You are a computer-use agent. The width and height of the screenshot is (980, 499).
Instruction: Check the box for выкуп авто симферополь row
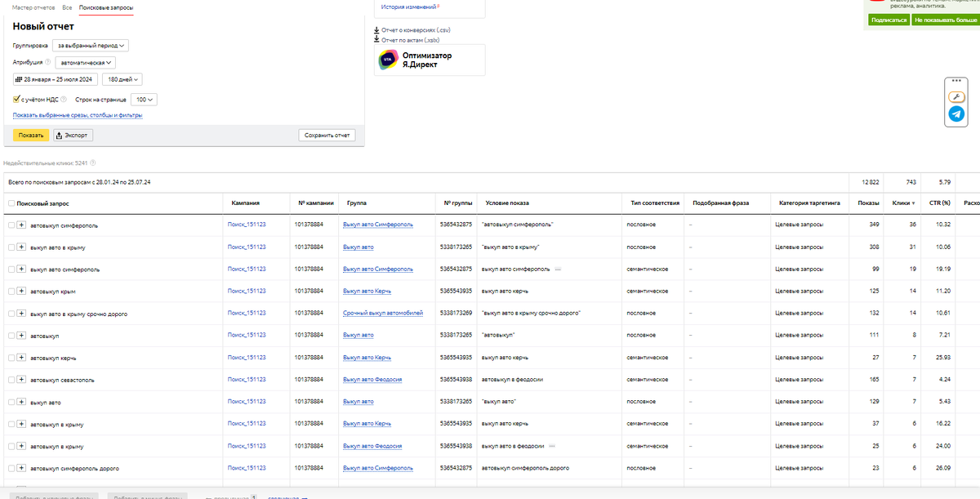coord(11,269)
